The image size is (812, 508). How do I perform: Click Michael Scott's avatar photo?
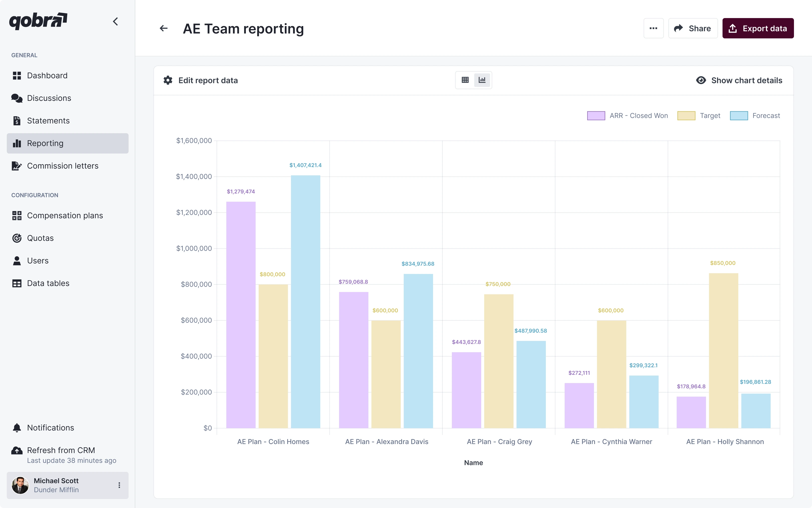20,485
